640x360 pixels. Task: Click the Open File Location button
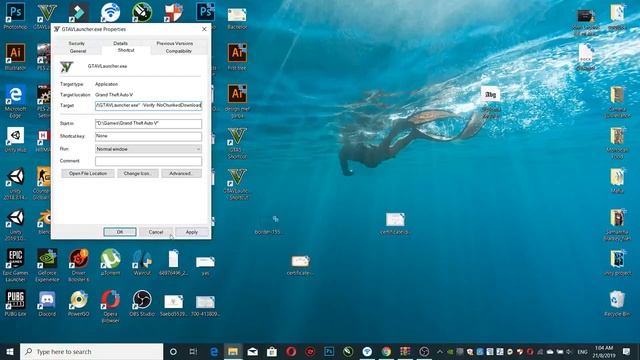[88, 173]
